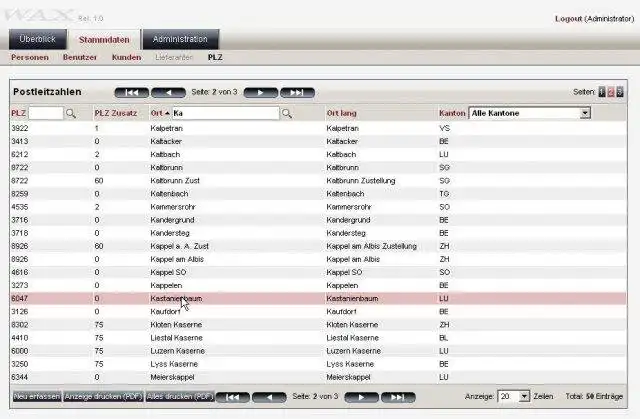The width and height of the screenshot is (640, 419).
Task: Go to previous page using bottom pager
Action: pyautogui.click(x=269, y=397)
